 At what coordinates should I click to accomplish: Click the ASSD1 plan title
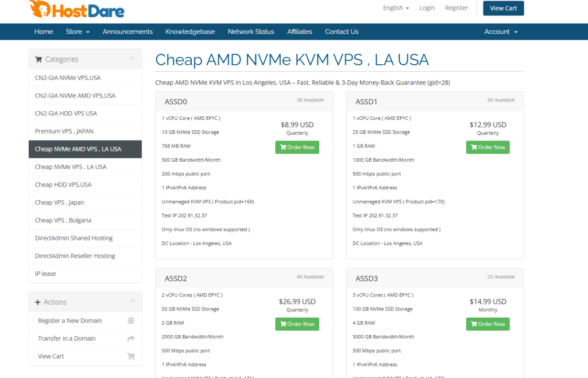pyautogui.click(x=366, y=102)
